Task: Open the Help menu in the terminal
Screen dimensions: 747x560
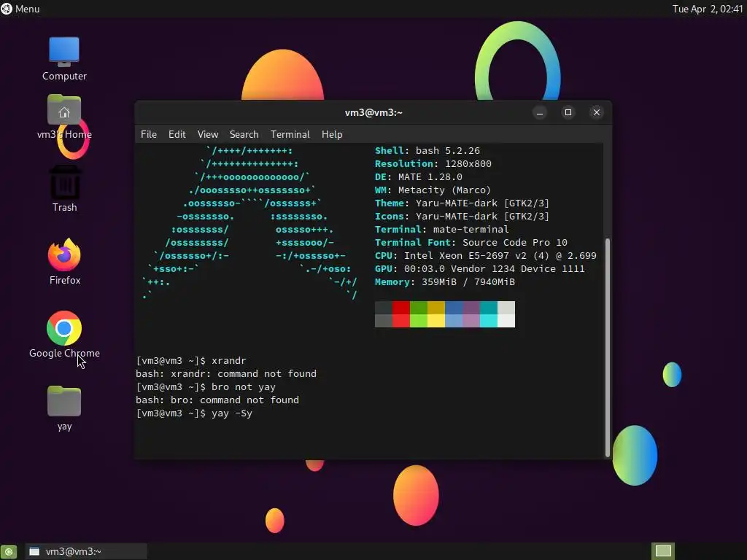Action: [332, 134]
